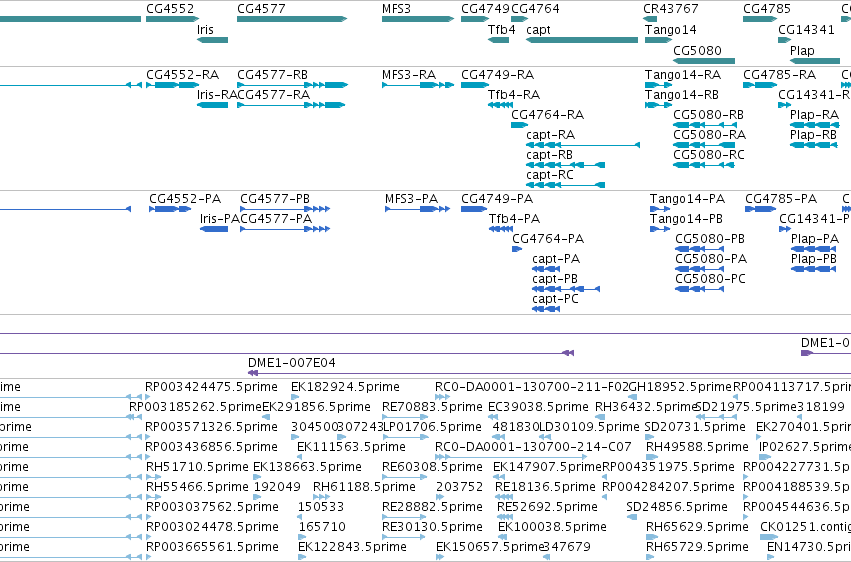Select EST RP003424475.5prime

point(211,387)
